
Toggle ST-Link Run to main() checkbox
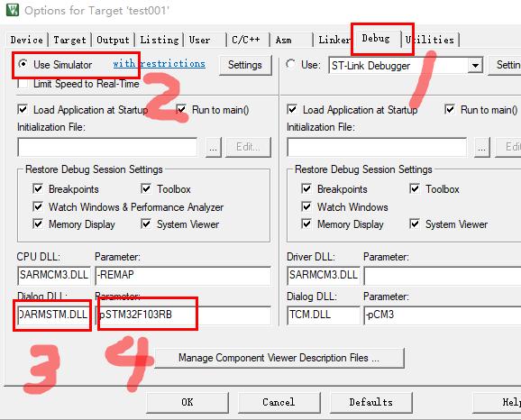click(450, 109)
